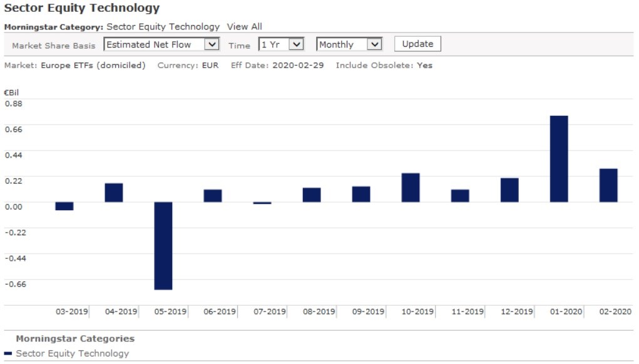This screenshot has width=639, height=364.
Task: Click the 09-2019 bar
Action: pyautogui.click(x=360, y=194)
